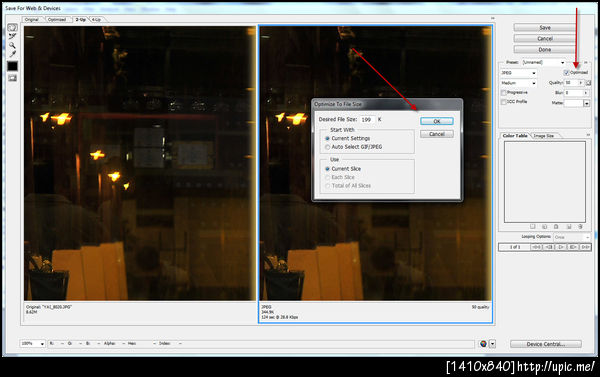Screen dimensions: 600x377
Task: Open the Image Size tab
Action: [544, 135]
